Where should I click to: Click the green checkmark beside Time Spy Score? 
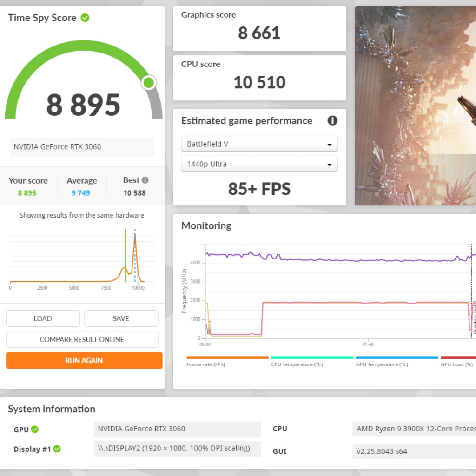(85, 18)
